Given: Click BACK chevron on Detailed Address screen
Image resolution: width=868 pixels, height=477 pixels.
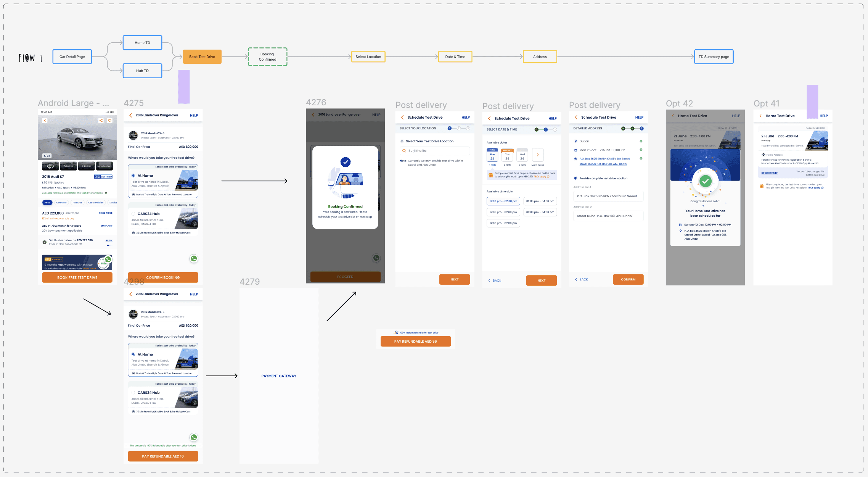Looking at the screenshot, I should 576,279.
